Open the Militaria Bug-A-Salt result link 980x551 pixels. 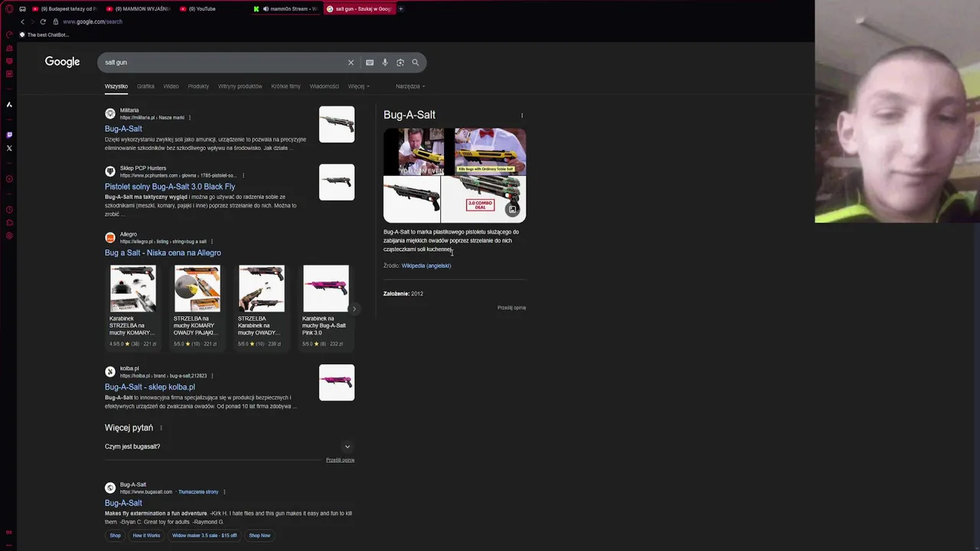point(123,129)
